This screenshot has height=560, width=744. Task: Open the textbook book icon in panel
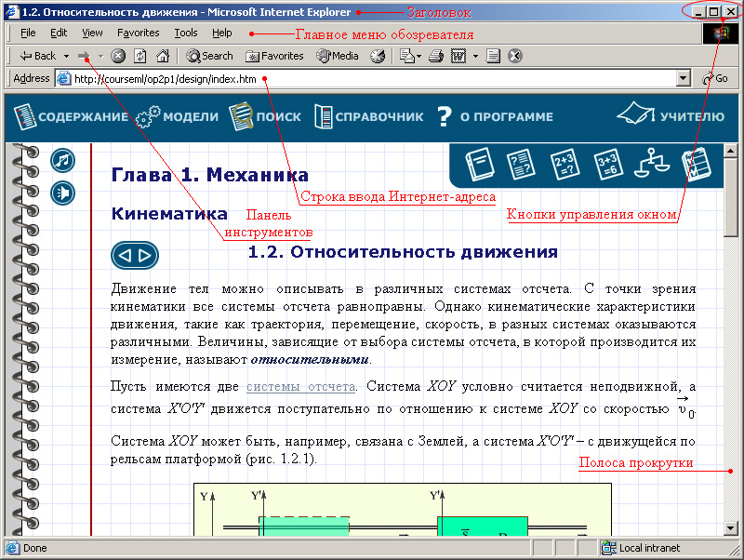coord(478,165)
